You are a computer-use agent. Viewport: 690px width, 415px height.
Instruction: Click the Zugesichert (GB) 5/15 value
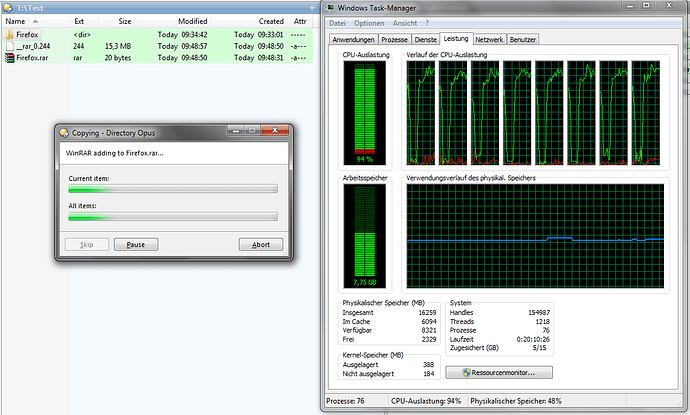point(539,348)
